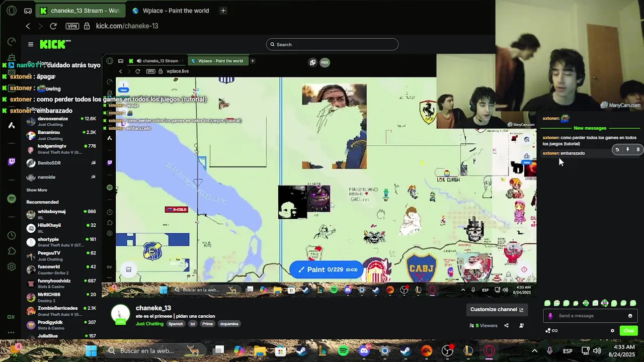This screenshot has width=644, height=362.
Task: Open Spotify from Windows taskbar
Action: tap(344, 350)
